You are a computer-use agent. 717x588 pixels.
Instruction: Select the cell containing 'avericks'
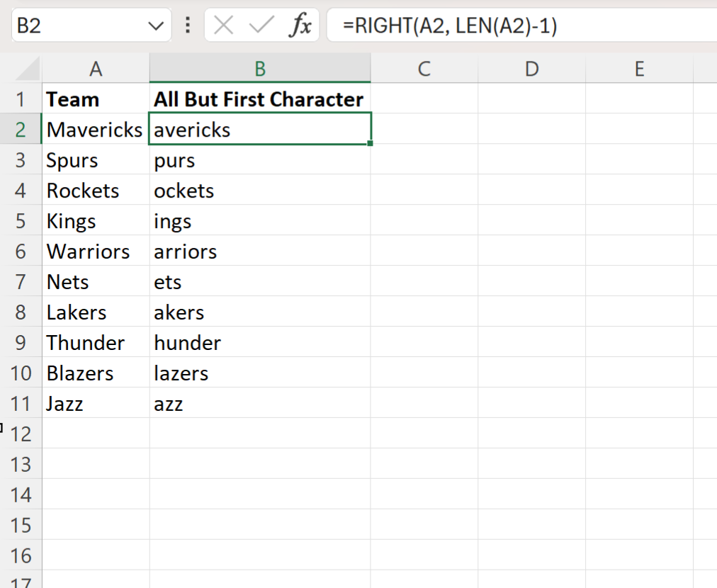260,130
